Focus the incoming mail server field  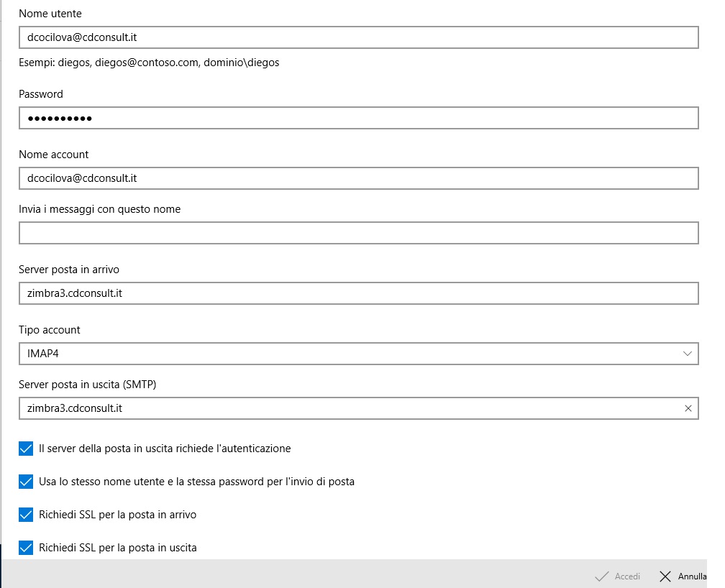coord(358,293)
